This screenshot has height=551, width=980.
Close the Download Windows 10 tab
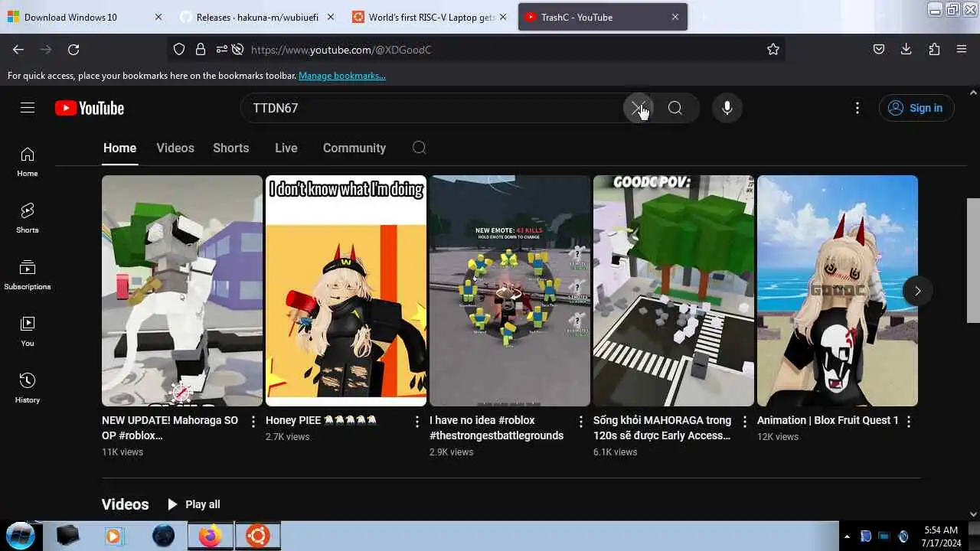click(158, 17)
